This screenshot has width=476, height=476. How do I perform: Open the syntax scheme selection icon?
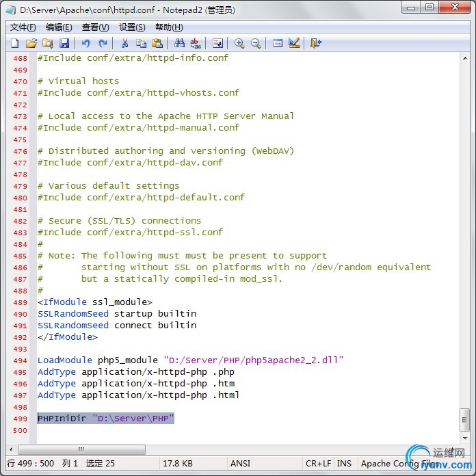278,43
